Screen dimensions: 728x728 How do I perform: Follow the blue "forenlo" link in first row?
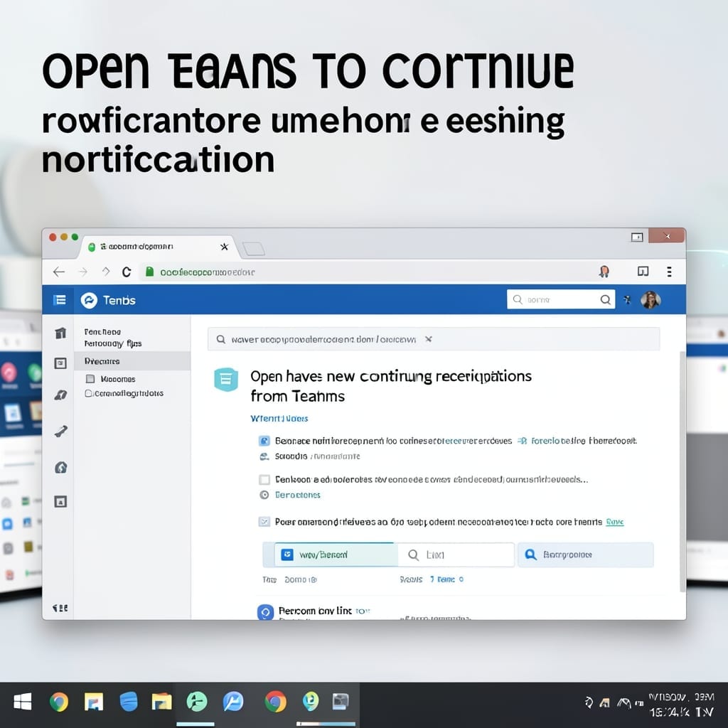[x=545, y=441]
